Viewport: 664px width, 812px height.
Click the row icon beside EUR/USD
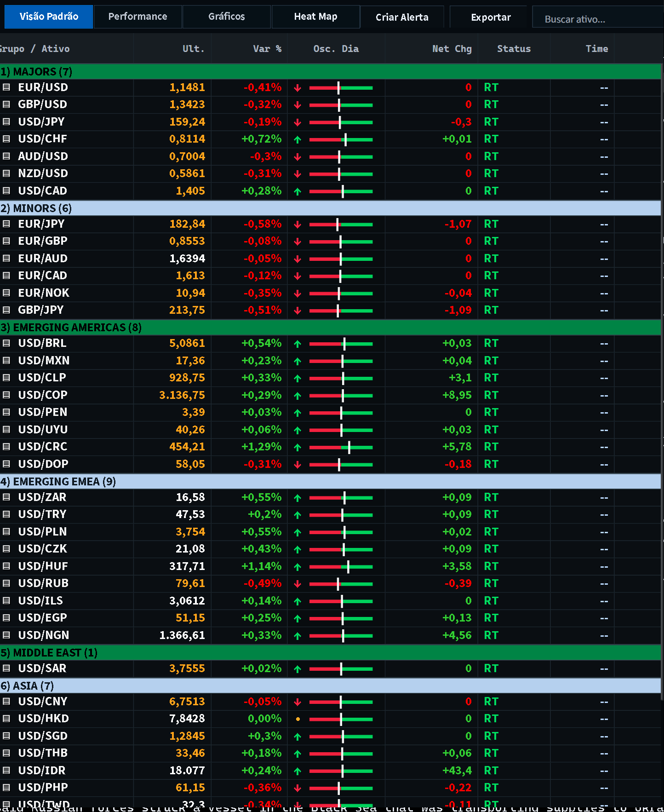pyautogui.click(x=6, y=87)
